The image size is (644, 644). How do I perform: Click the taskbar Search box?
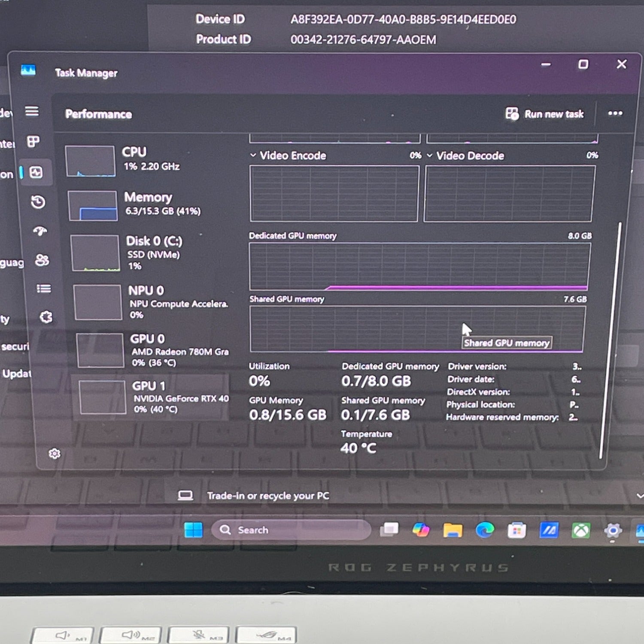[x=291, y=530]
